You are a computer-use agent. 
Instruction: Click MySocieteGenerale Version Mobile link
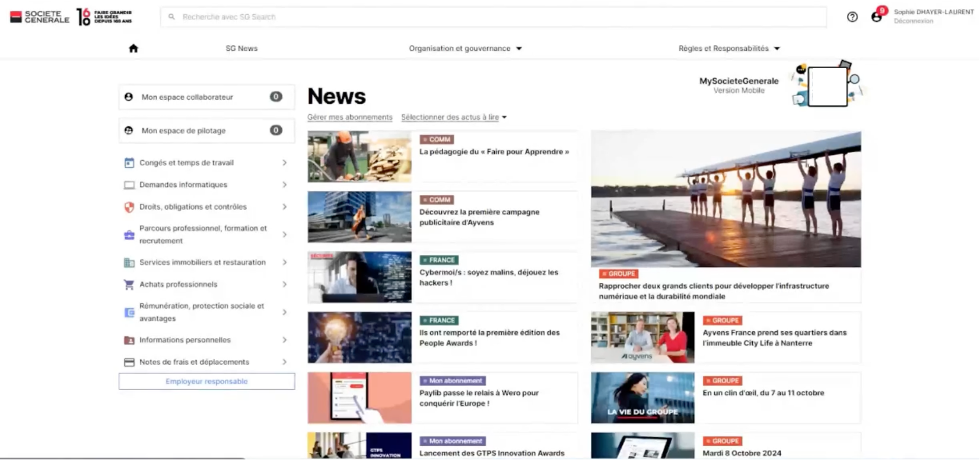[739, 85]
